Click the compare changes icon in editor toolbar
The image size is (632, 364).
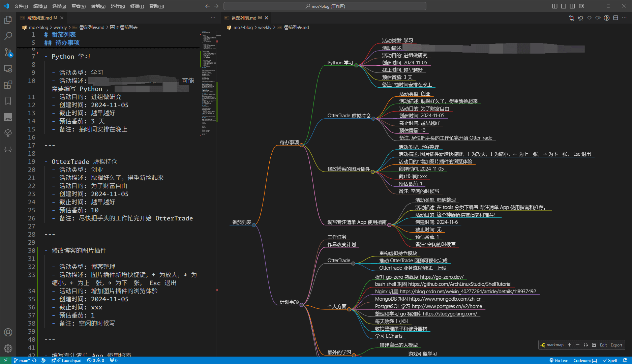coord(572,18)
